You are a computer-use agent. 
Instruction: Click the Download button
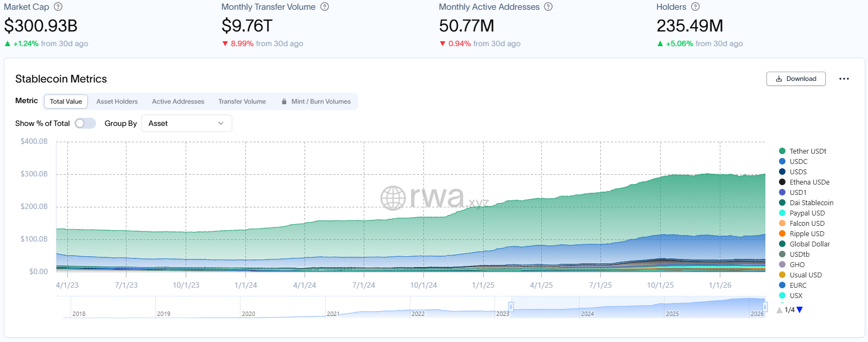click(796, 79)
